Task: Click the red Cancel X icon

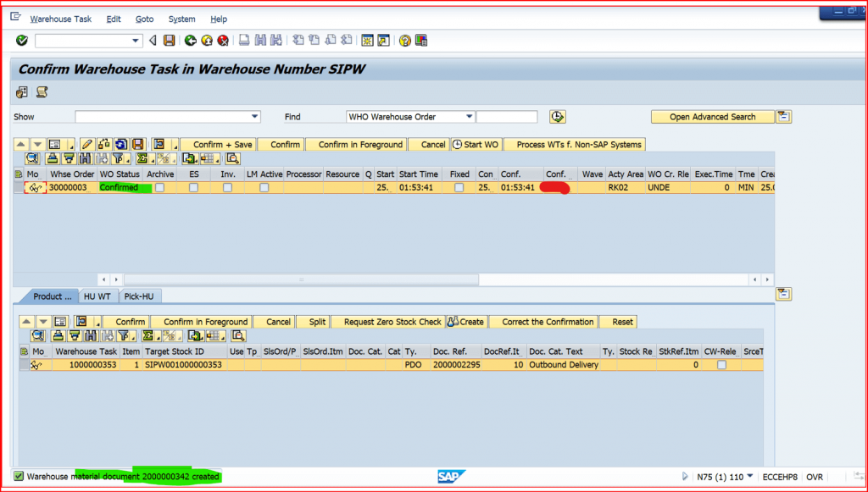Action: pos(223,41)
